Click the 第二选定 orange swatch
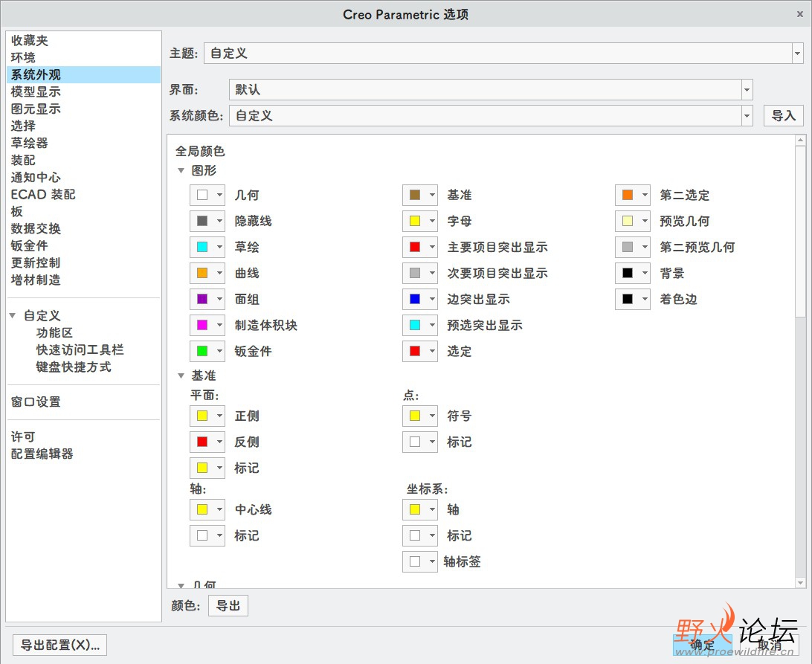Image resolution: width=812 pixels, height=664 pixels. pyautogui.click(x=628, y=195)
